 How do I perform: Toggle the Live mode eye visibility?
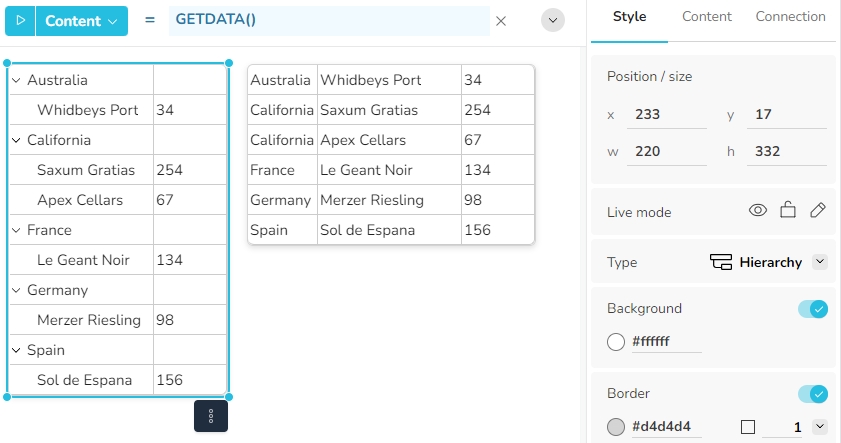pyautogui.click(x=758, y=210)
